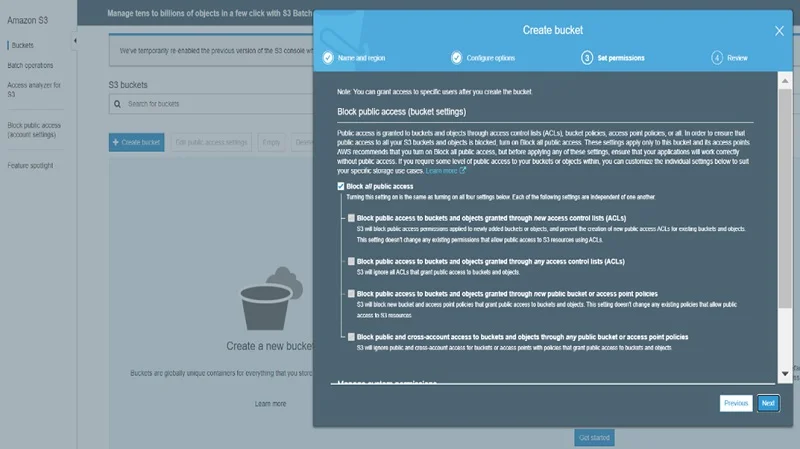Open Buckets in the S3 sidebar
This screenshot has height=449, width=800.
coord(22,45)
